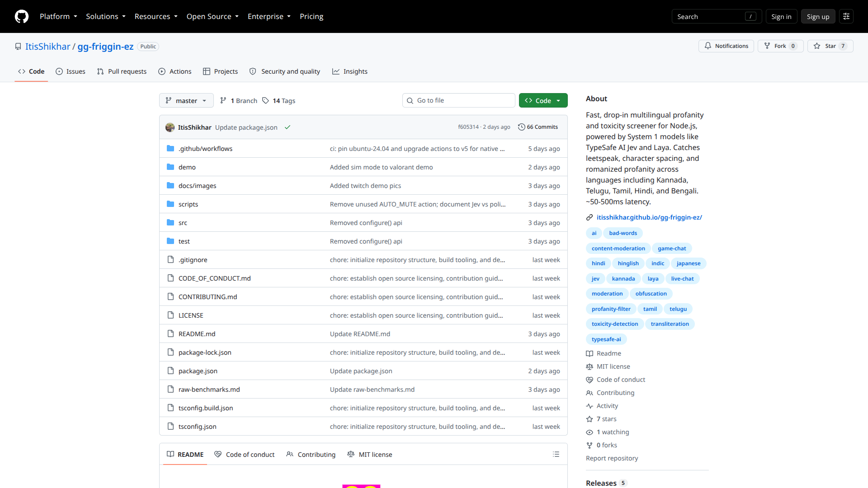Open the 66 Commits history icon

[x=521, y=127]
